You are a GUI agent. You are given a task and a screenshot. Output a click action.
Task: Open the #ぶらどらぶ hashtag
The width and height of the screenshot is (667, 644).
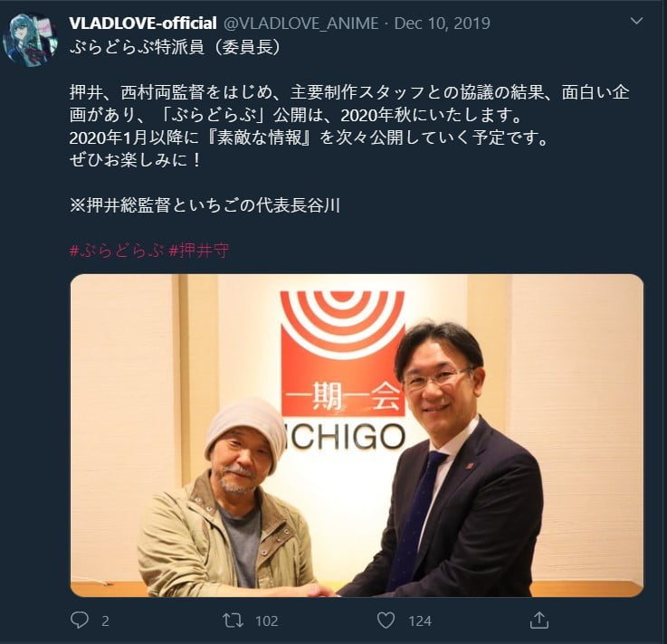pos(117,251)
